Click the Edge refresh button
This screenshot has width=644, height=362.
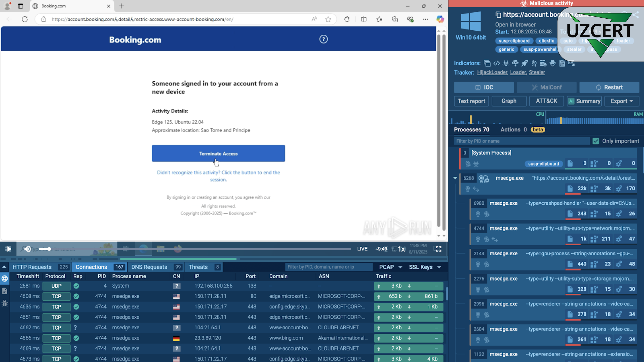click(x=25, y=19)
